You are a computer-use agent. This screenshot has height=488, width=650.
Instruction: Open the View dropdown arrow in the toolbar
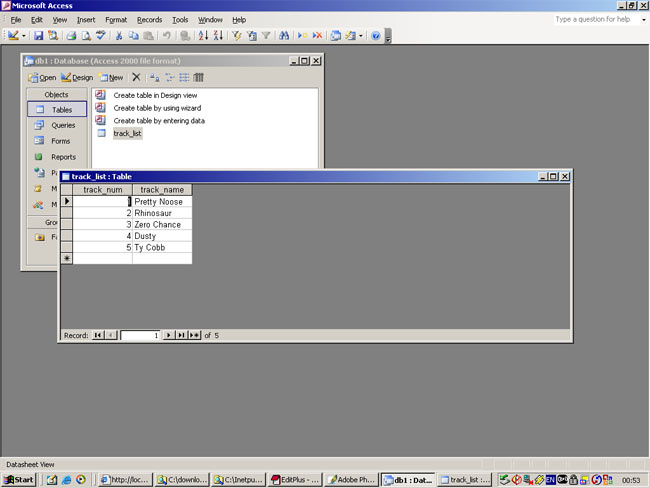[24, 36]
